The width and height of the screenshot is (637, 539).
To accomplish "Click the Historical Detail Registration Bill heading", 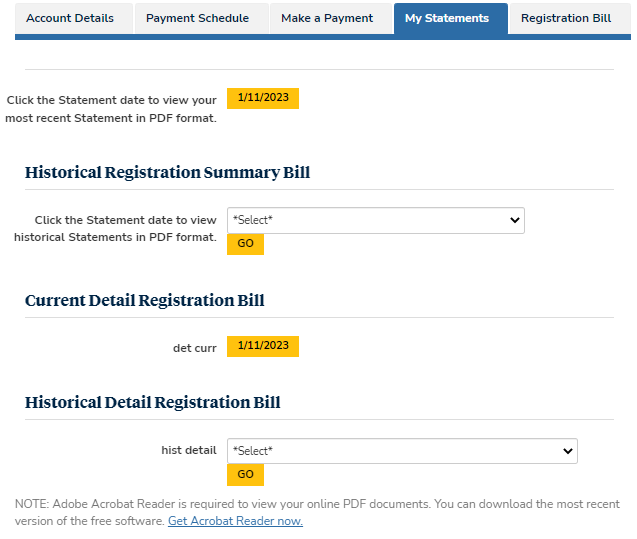I will click(x=152, y=403).
